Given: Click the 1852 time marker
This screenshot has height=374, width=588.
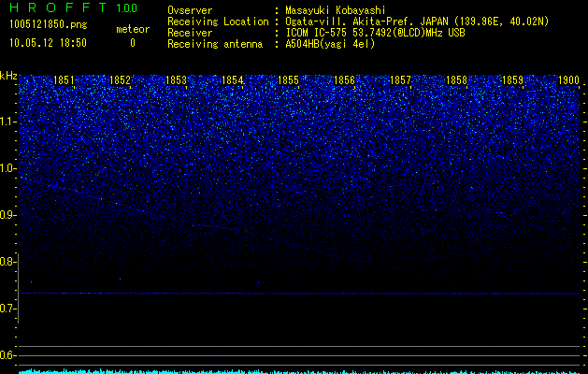Looking at the screenshot, I should pyautogui.click(x=120, y=80).
